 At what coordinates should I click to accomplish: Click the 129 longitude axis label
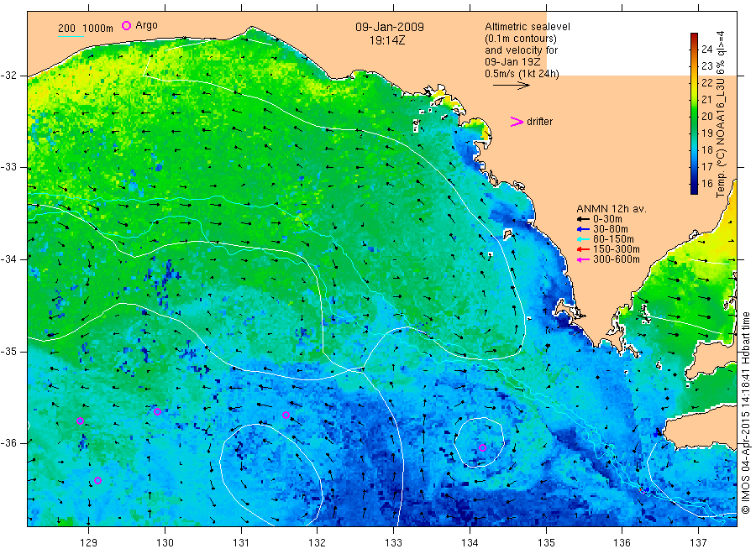(x=89, y=543)
